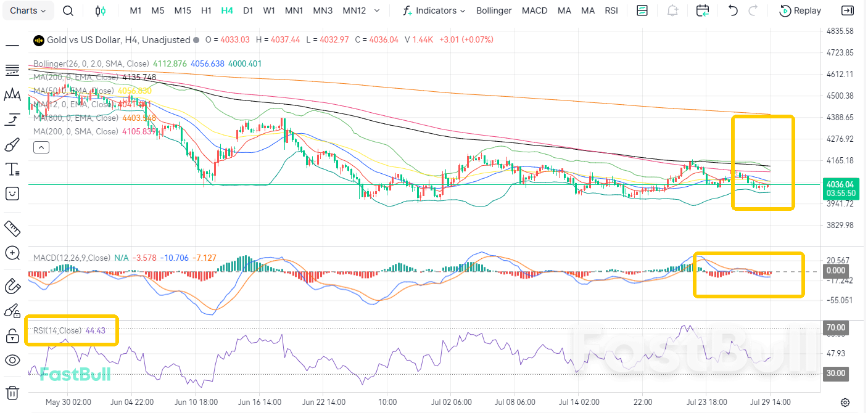Open the symbol search magnifier

68,10
